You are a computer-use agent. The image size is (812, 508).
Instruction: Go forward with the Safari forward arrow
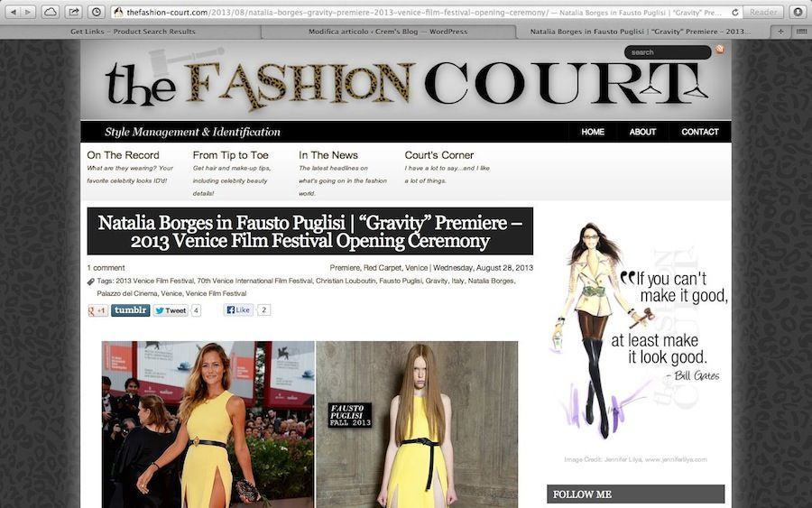pos(28,12)
